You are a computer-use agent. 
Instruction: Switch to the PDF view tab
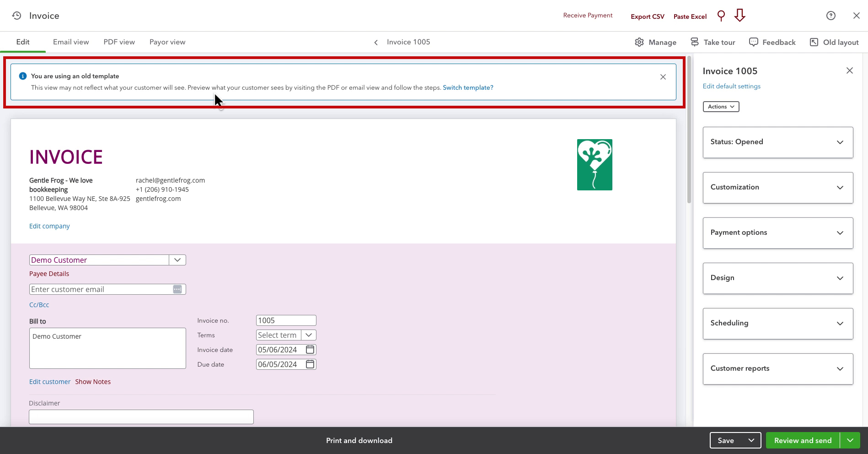click(119, 42)
